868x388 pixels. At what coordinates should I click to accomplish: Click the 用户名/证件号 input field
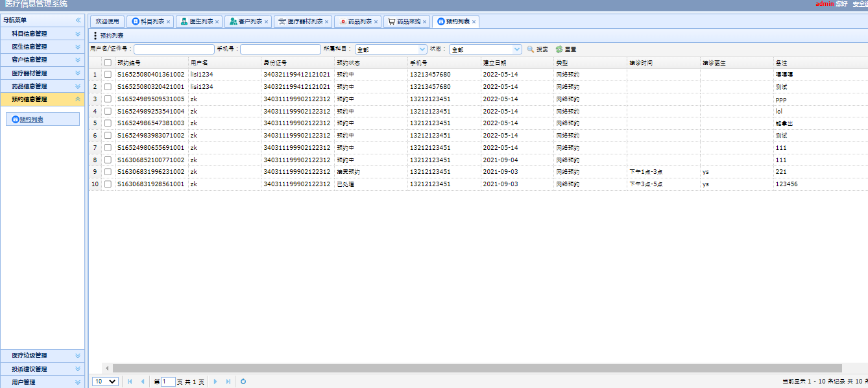[x=174, y=49]
